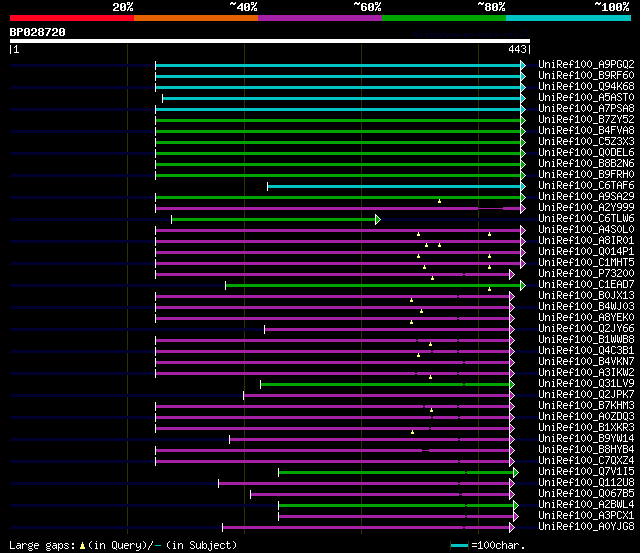Click the cyan alignment bar for UniRef100_A9PGQ2

click(x=338, y=65)
